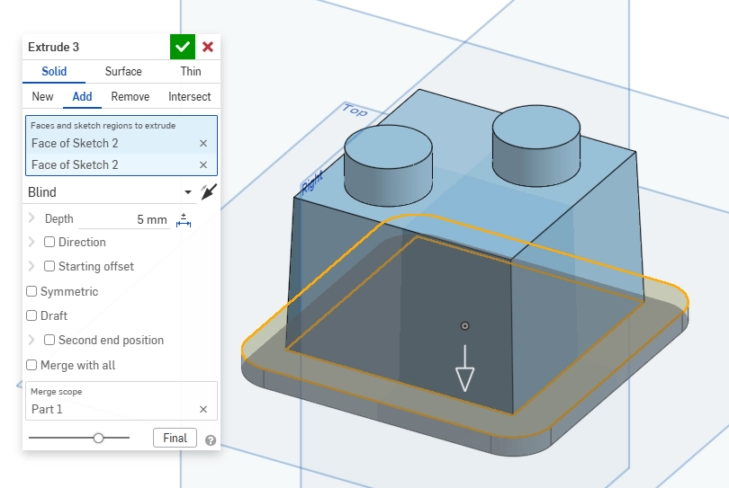This screenshot has width=729, height=488.
Task: Expand the Direction options chevron
Action: (32, 242)
